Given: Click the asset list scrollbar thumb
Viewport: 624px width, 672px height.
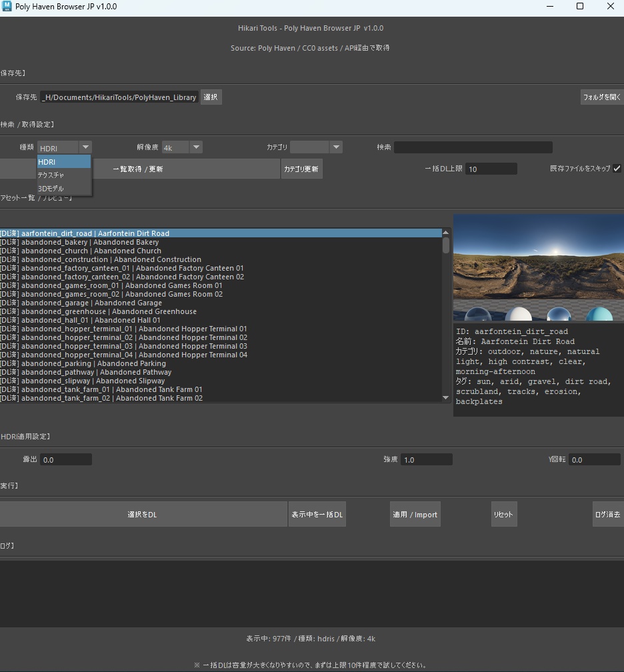Looking at the screenshot, I should coord(446,245).
